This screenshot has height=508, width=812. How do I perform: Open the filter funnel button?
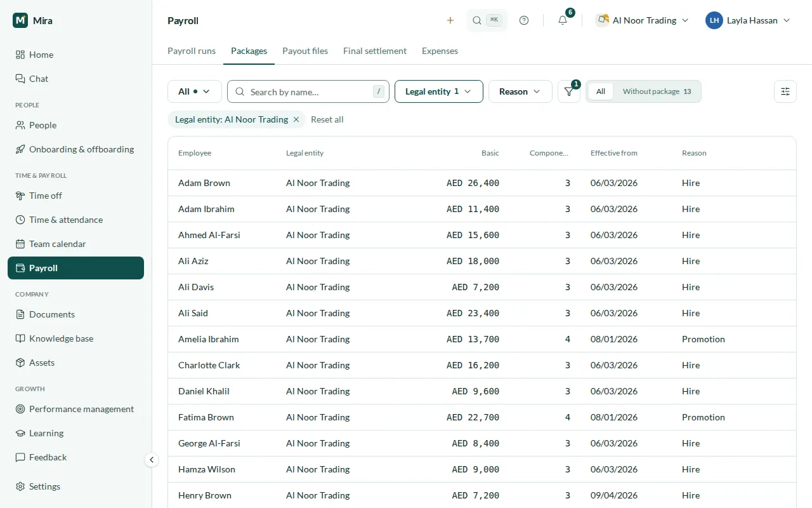569,91
